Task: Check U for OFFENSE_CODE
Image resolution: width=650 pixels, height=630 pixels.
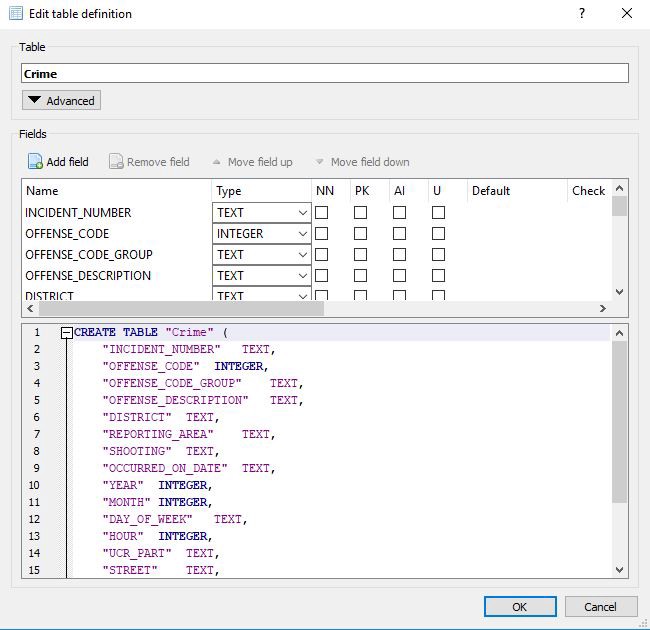Action: click(x=438, y=234)
